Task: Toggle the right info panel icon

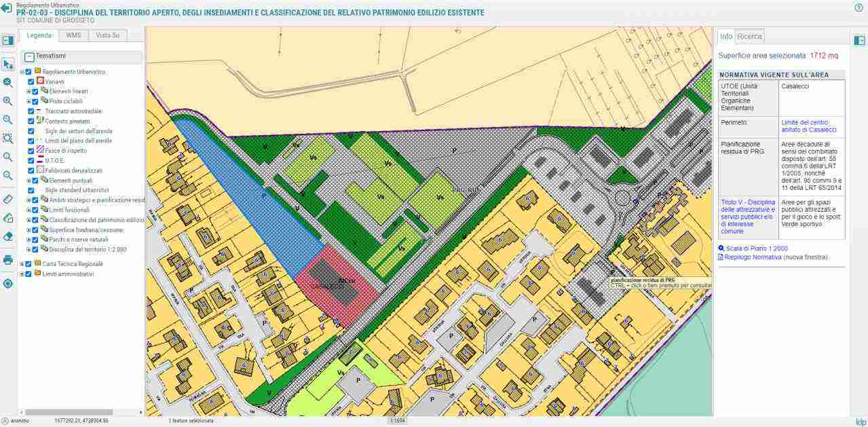Action: click(859, 41)
